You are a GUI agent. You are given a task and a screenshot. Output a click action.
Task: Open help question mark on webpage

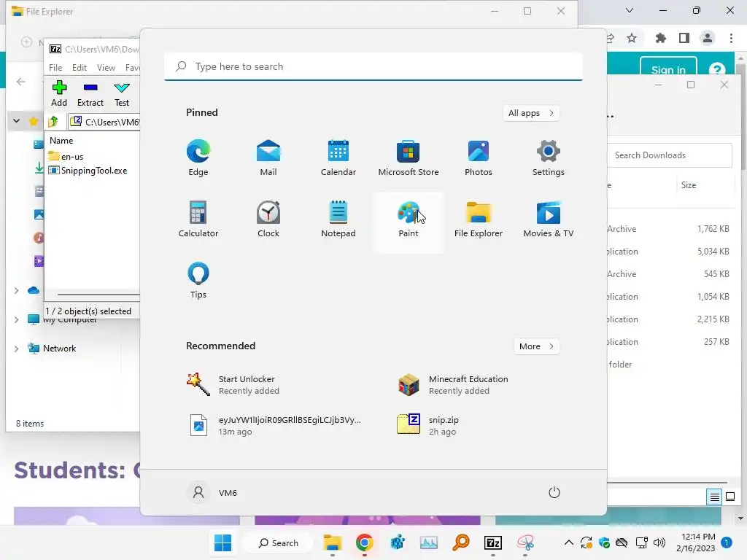[x=716, y=69]
